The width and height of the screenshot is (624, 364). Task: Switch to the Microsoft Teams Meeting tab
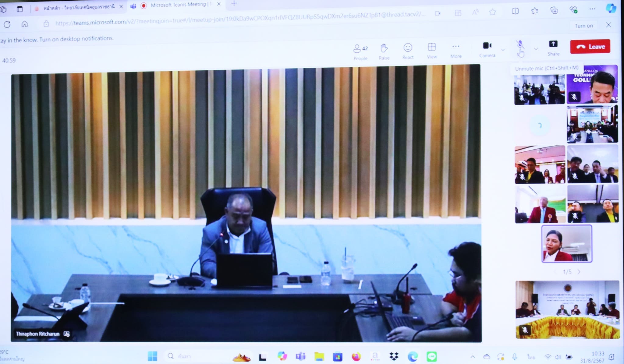click(178, 5)
